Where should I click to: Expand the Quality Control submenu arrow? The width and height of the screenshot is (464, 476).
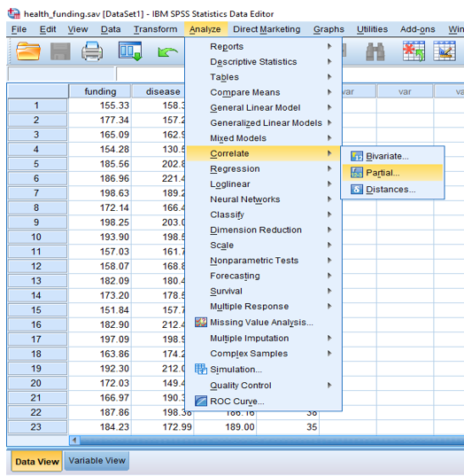[329, 386]
